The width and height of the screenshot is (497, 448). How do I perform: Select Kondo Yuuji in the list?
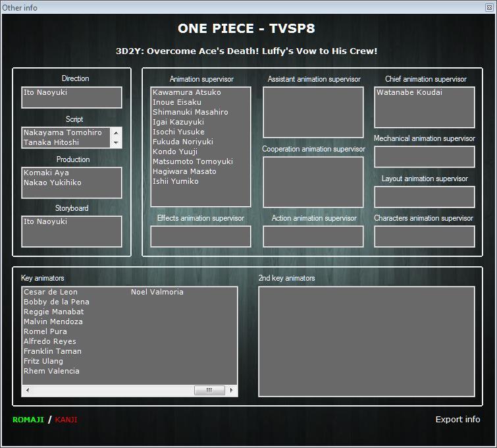coord(175,152)
